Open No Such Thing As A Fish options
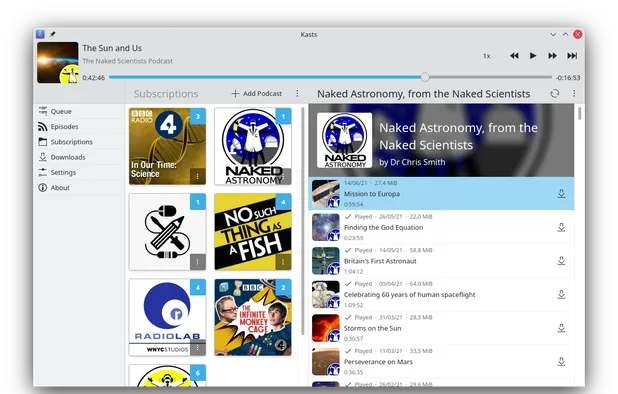Viewport: 618px width, 394px height. (283, 262)
